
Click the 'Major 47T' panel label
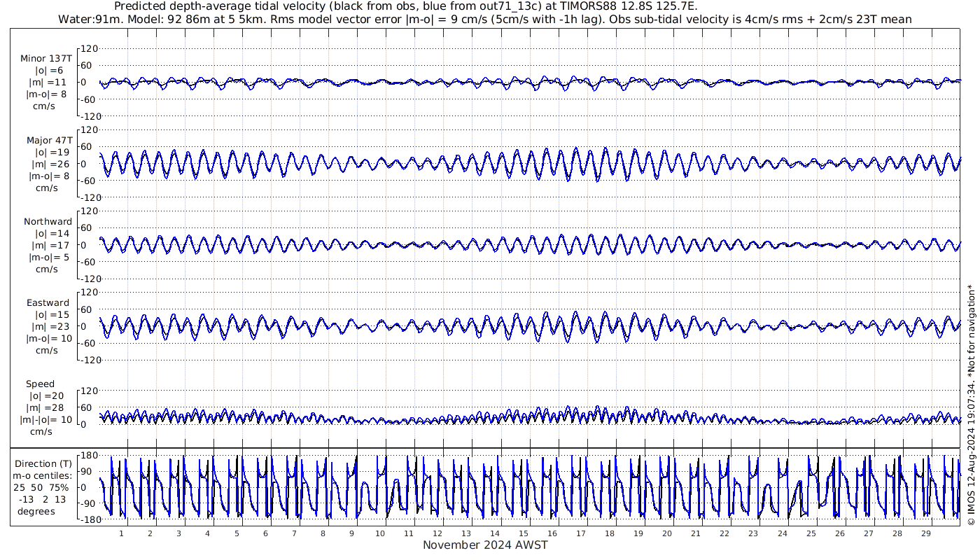click(x=49, y=141)
